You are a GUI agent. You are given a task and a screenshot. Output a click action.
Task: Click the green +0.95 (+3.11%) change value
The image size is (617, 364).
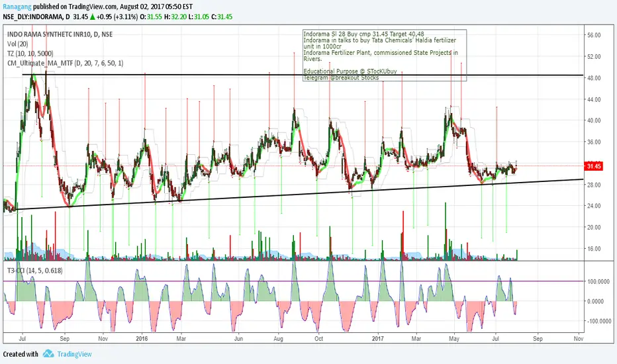[x=117, y=17]
